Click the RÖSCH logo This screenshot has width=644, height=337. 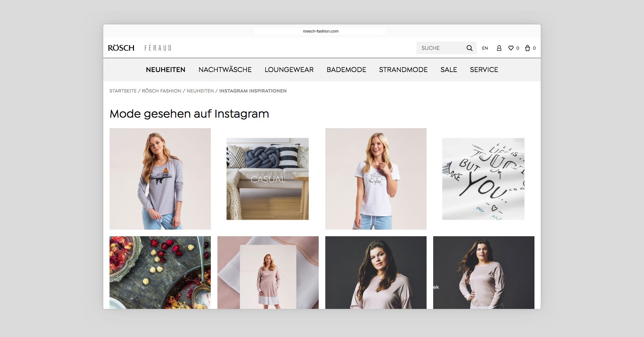click(121, 48)
